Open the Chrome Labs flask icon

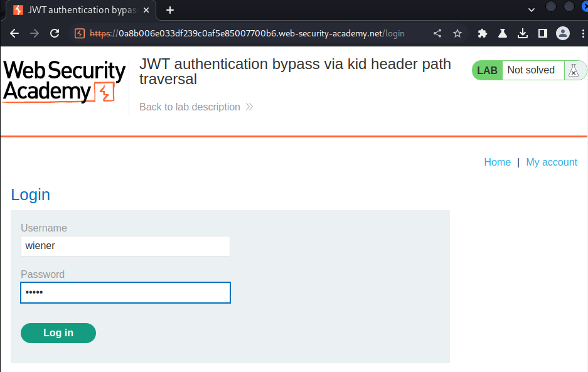click(503, 33)
